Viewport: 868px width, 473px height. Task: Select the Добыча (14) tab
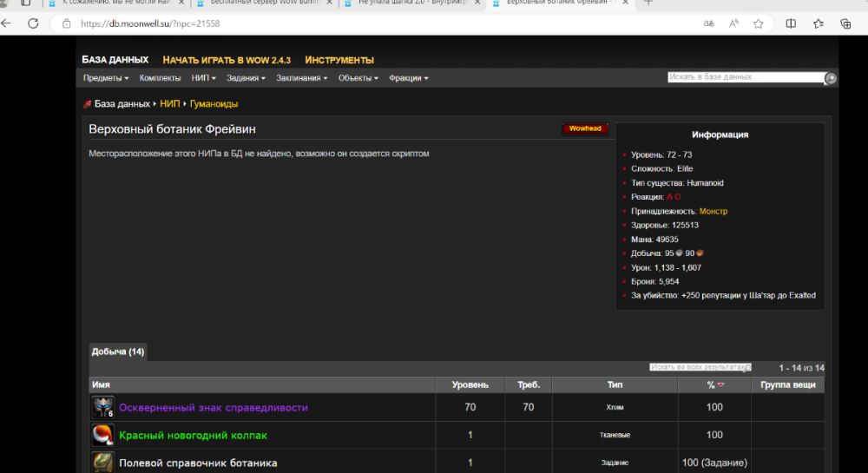(118, 351)
